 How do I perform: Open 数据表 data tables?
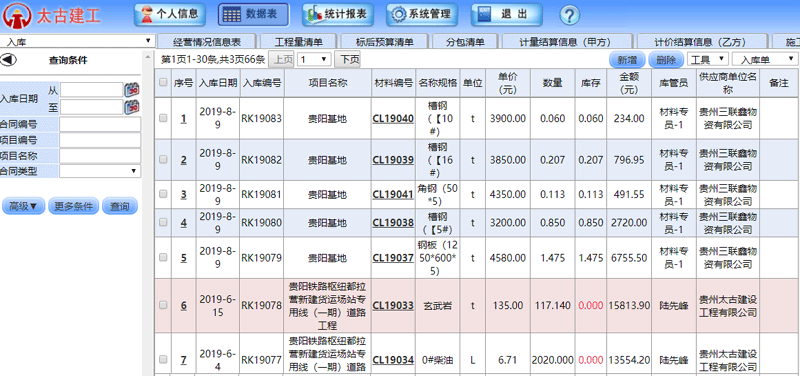(253, 15)
